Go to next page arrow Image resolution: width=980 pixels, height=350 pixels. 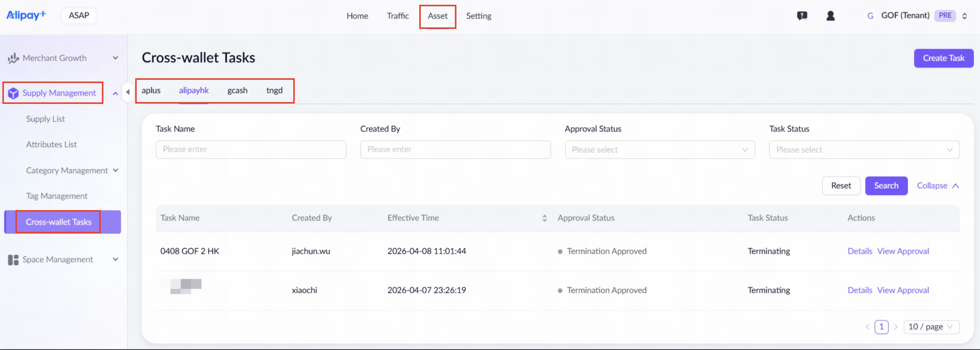(x=896, y=327)
